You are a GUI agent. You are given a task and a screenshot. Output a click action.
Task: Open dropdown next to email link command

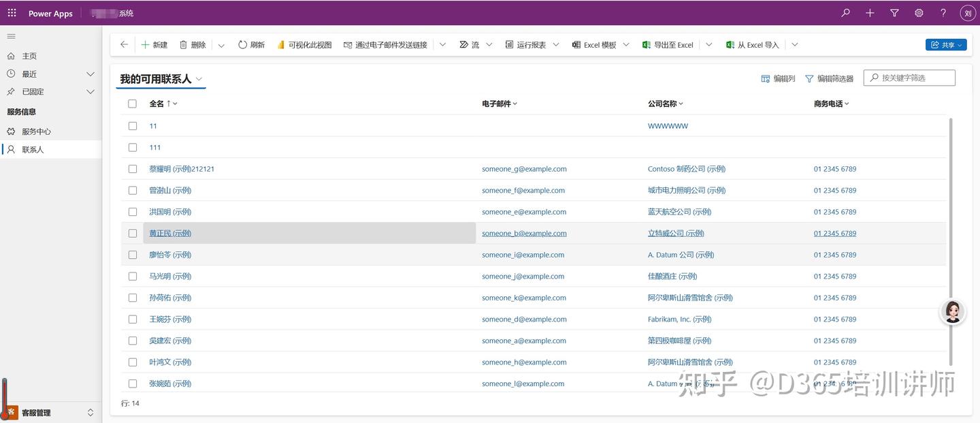[x=442, y=45]
